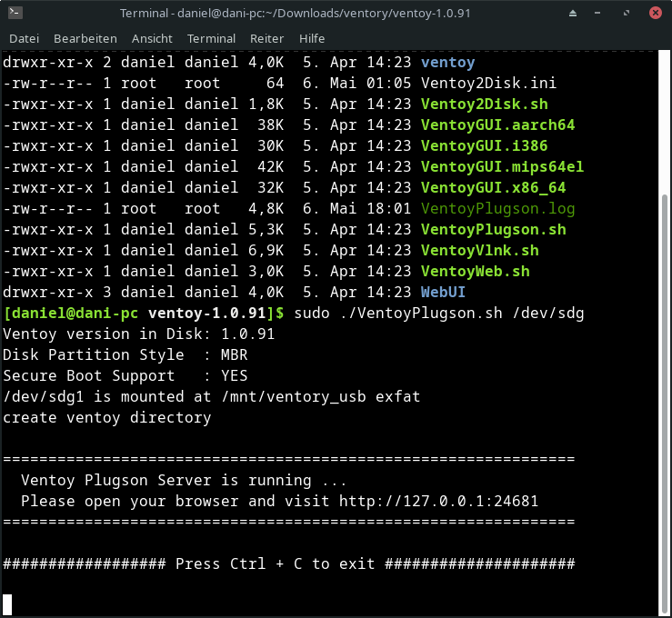Click the green VentoyPlugson.sh file name in listing
The image size is (672, 618).
tap(493, 230)
